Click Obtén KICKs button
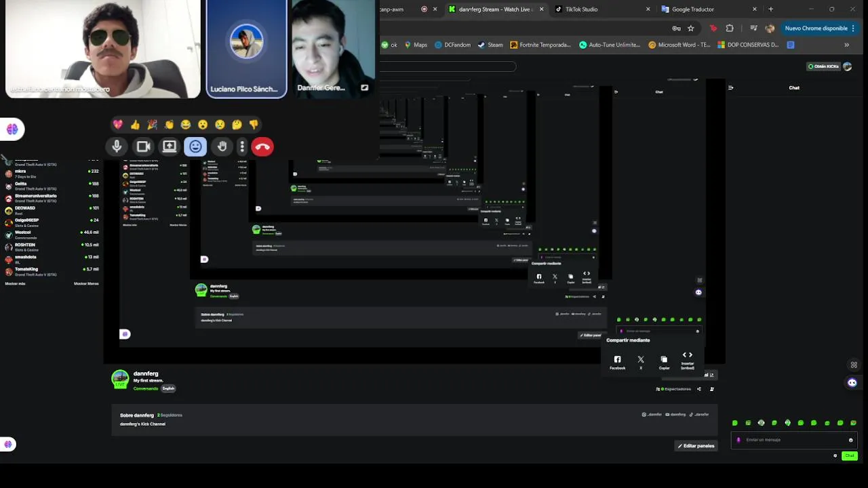The width and height of the screenshot is (868, 488). click(823, 66)
